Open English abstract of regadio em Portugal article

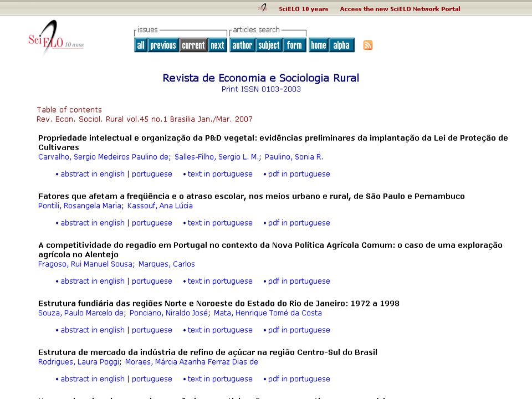93,281
